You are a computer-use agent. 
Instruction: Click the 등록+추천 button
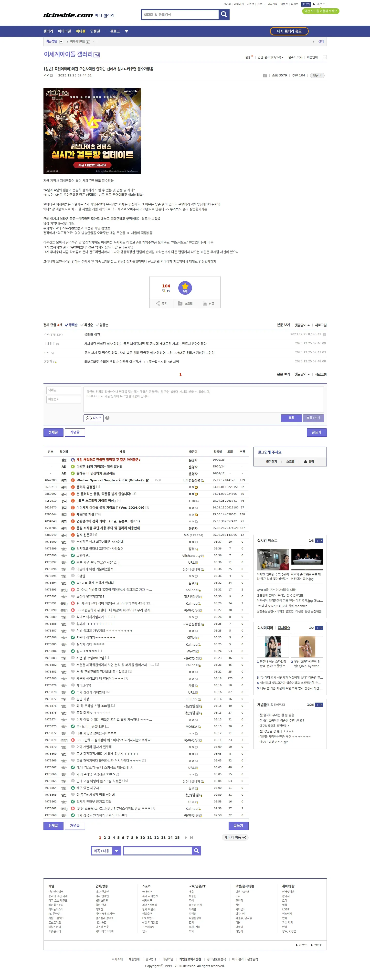point(313,418)
